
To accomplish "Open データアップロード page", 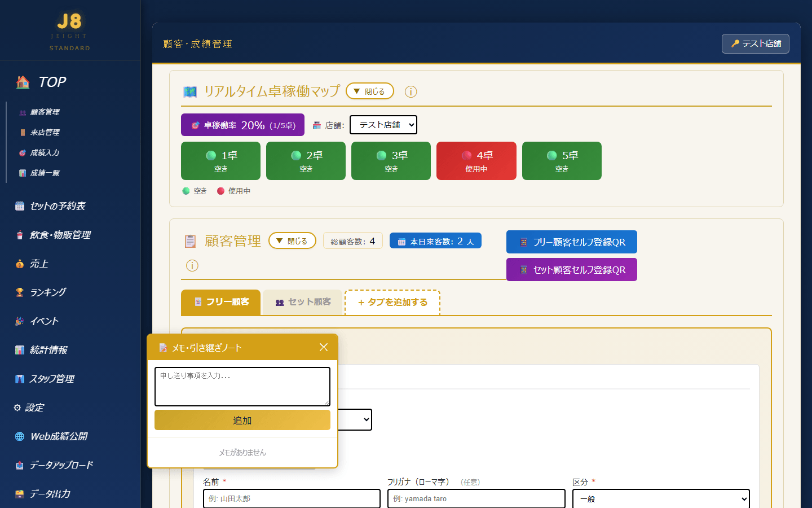I will pos(54,465).
